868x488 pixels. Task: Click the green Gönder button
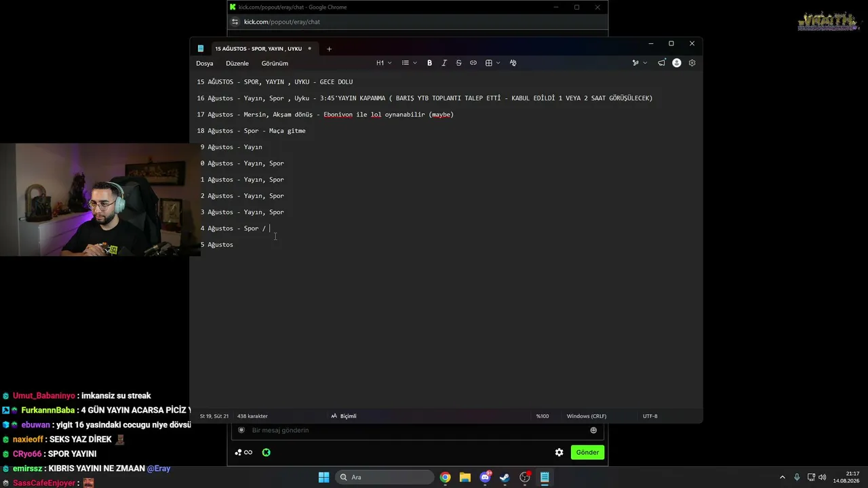[587, 452]
